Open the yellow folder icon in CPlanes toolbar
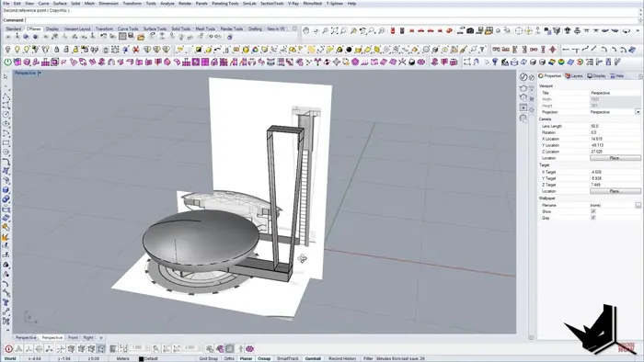The width and height of the screenshot is (644, 362). pyautogui.click(x=141, y=37)
